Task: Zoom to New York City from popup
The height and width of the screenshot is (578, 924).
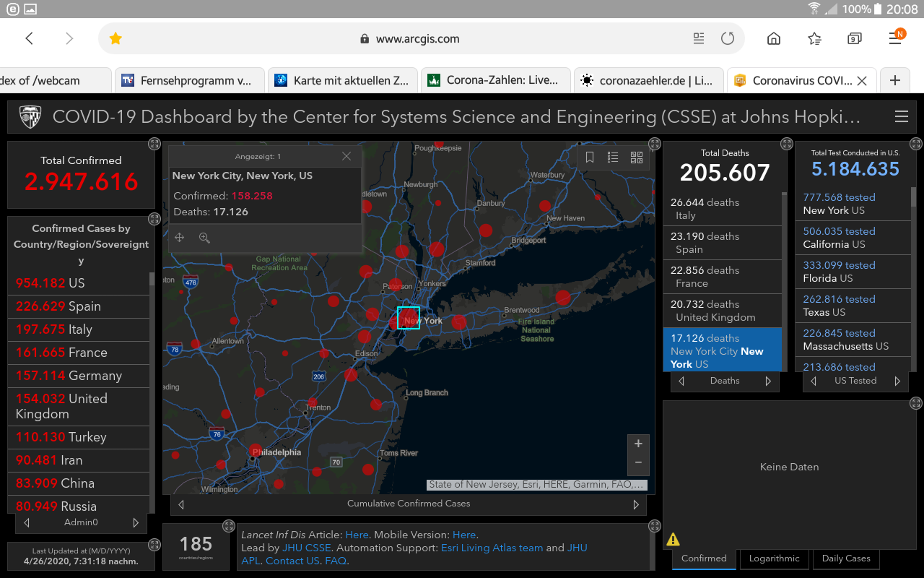Action: [204, 238]
